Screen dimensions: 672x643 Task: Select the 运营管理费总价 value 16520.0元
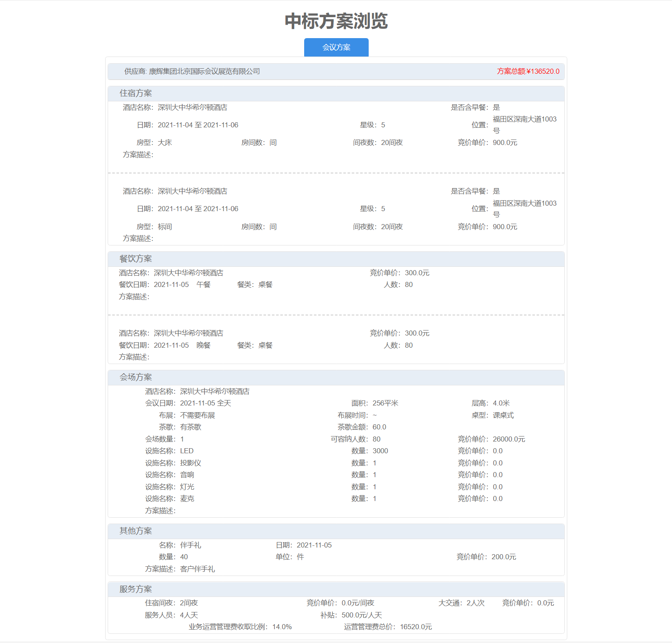[x=416, y=627]
